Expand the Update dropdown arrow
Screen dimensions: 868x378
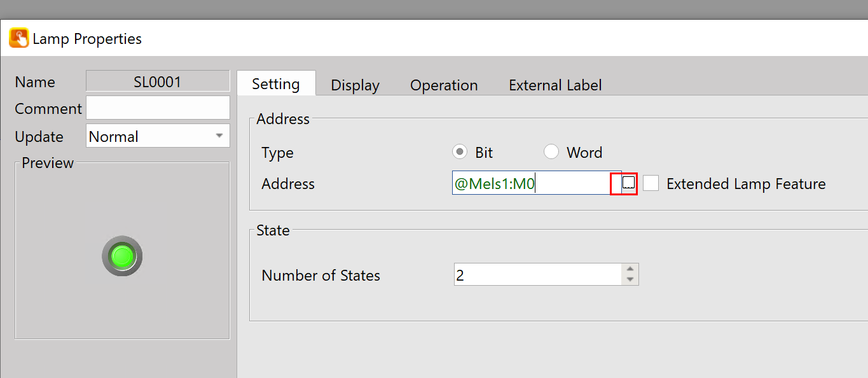[219, 136]
